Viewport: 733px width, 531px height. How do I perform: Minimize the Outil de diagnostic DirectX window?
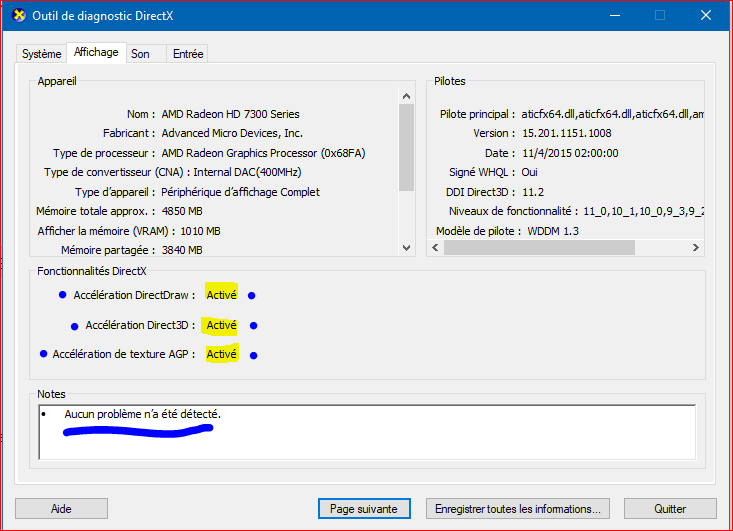click(x=615, y=15)
